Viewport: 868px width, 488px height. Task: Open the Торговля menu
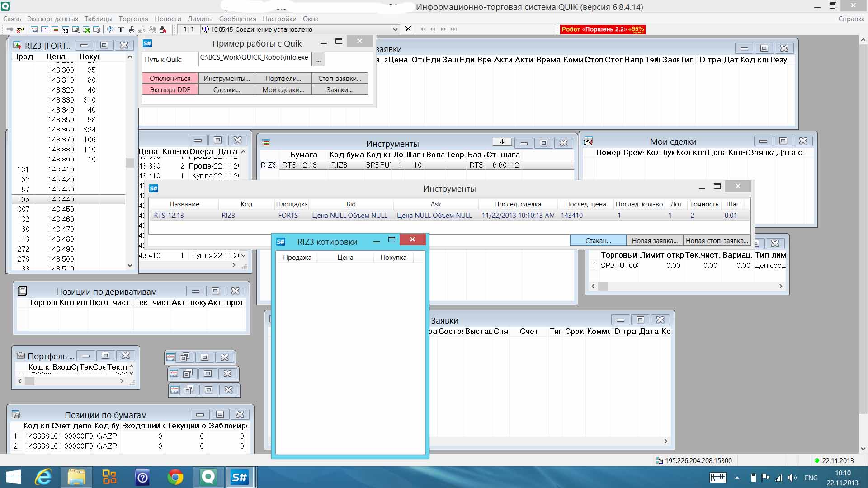[x=133, y=19]
